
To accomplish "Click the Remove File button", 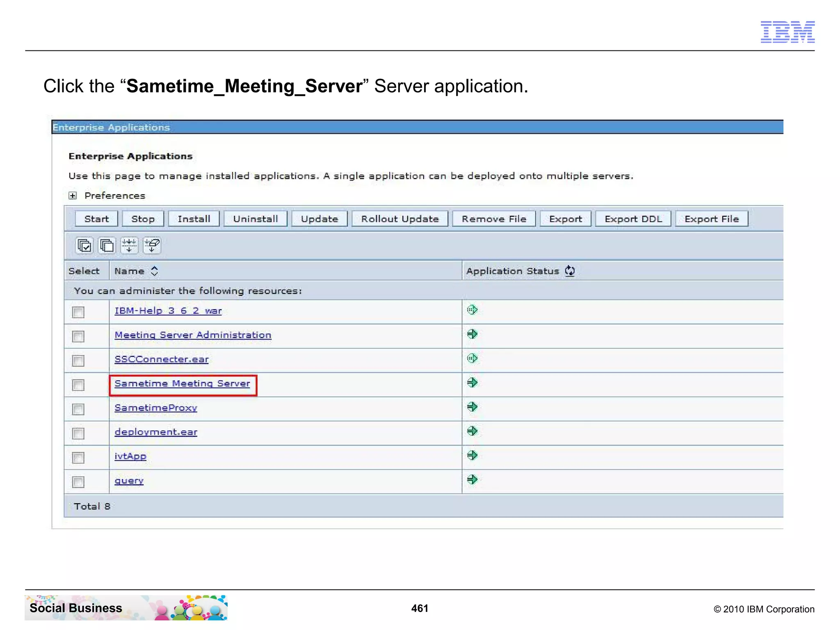I will (494, 219).
